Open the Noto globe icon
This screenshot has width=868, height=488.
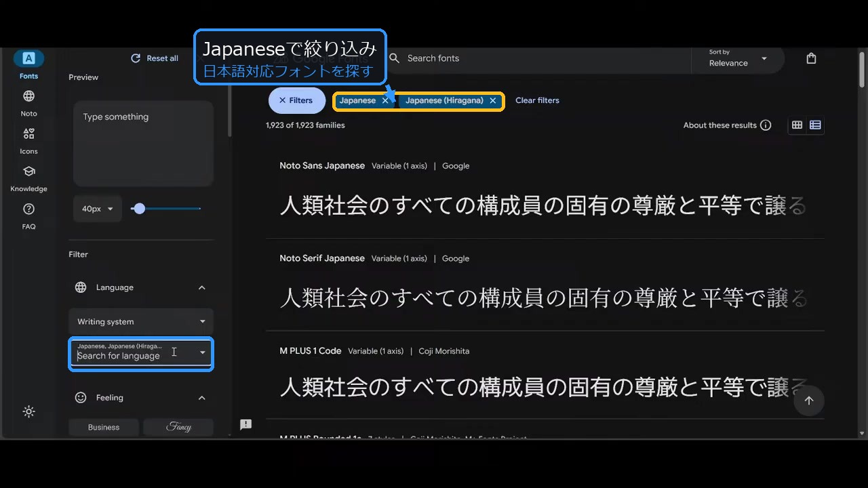click(x=28, y=96)
